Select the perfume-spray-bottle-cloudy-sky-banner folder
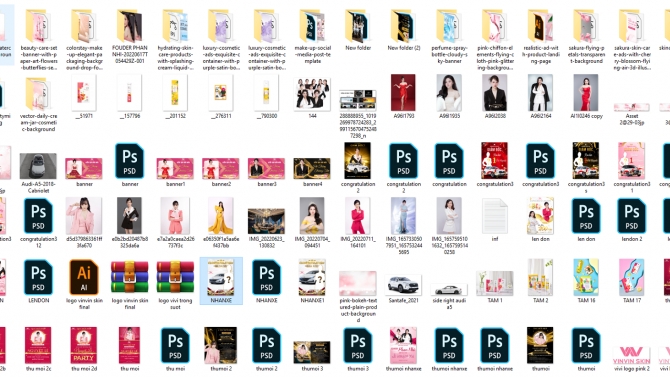This screenshot has height=377, width=670. pos(449,26)
